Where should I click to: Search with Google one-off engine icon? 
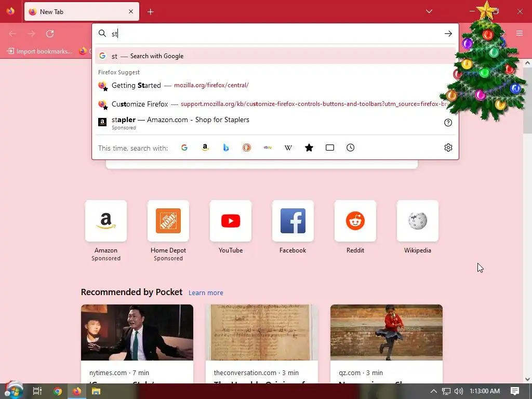(184, 148)
